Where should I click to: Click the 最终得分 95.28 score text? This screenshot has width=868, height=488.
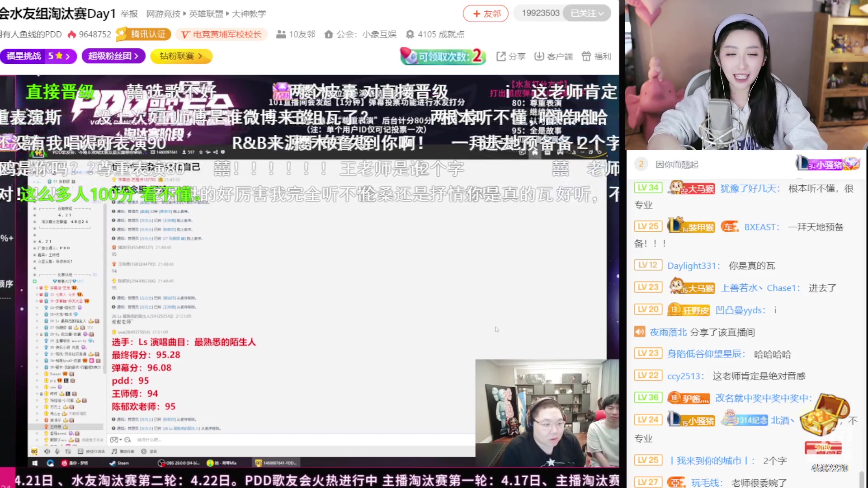(146, 355)
